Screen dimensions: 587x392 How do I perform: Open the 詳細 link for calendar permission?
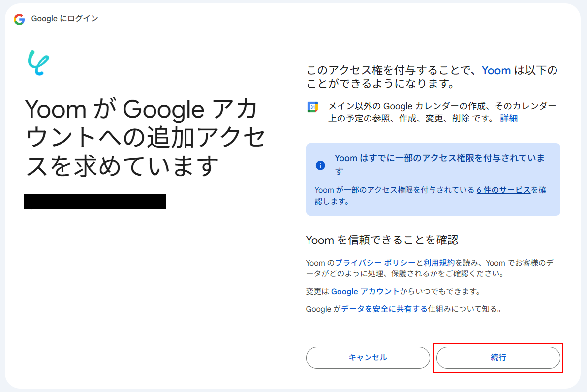click(x=509, y=119)
